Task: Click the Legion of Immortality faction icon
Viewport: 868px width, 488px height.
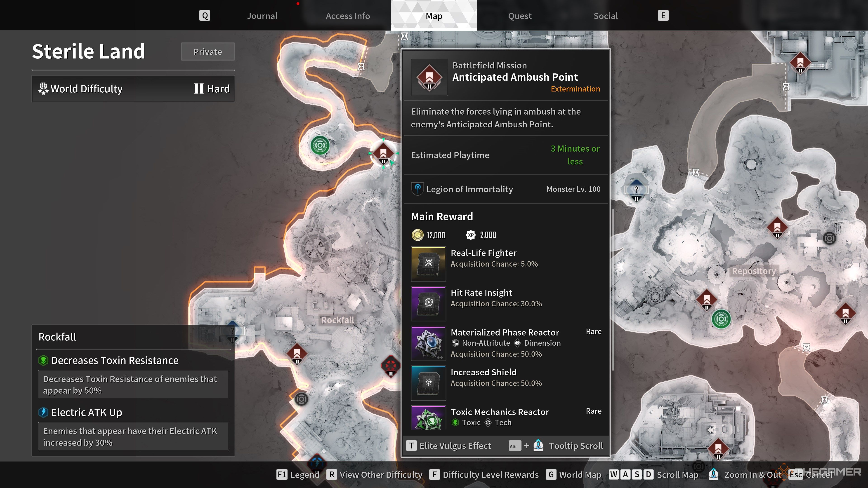Action: pos(417,189)
